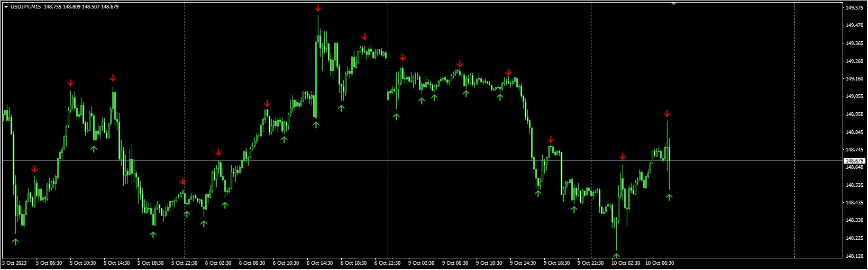
Task: Click price axis level 149.260
Action: (x=854, y=61)
